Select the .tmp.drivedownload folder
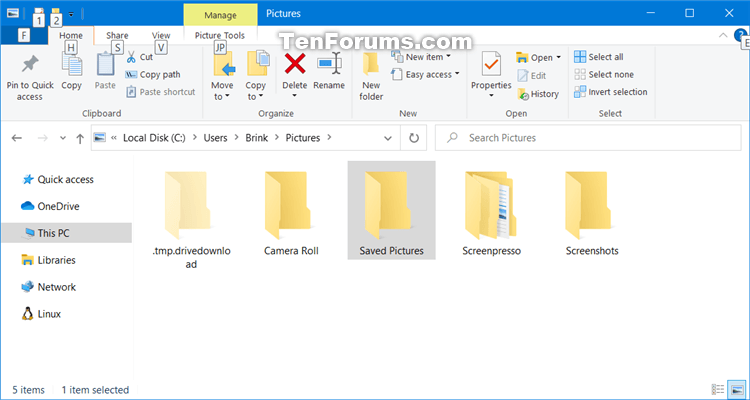This screenshot has height=400, width=750. (x=191, y=219)
